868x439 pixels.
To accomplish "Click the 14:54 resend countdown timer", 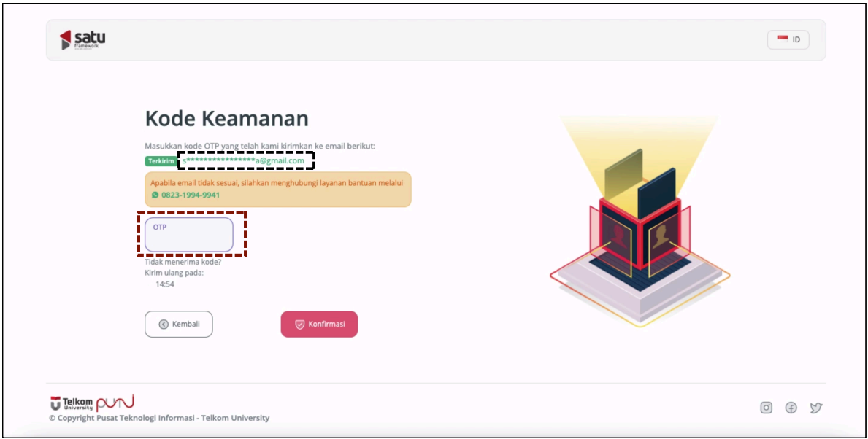I will tap(164, 284).
